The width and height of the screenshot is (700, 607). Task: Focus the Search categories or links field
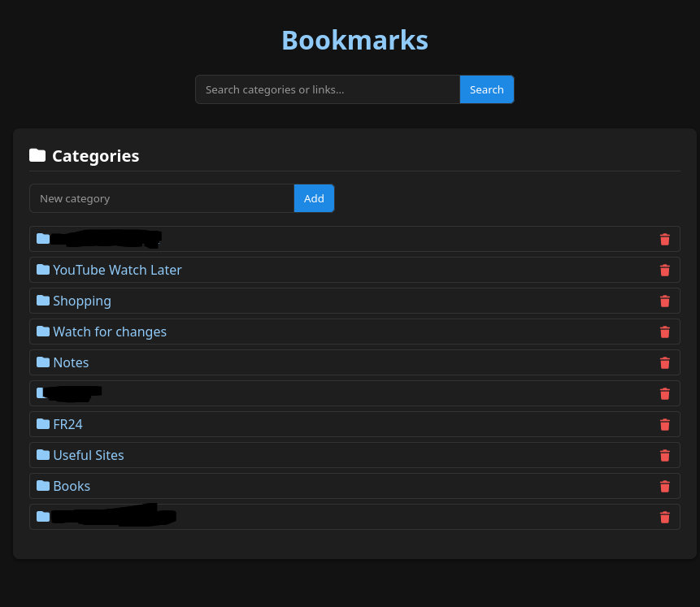[328, 89]
